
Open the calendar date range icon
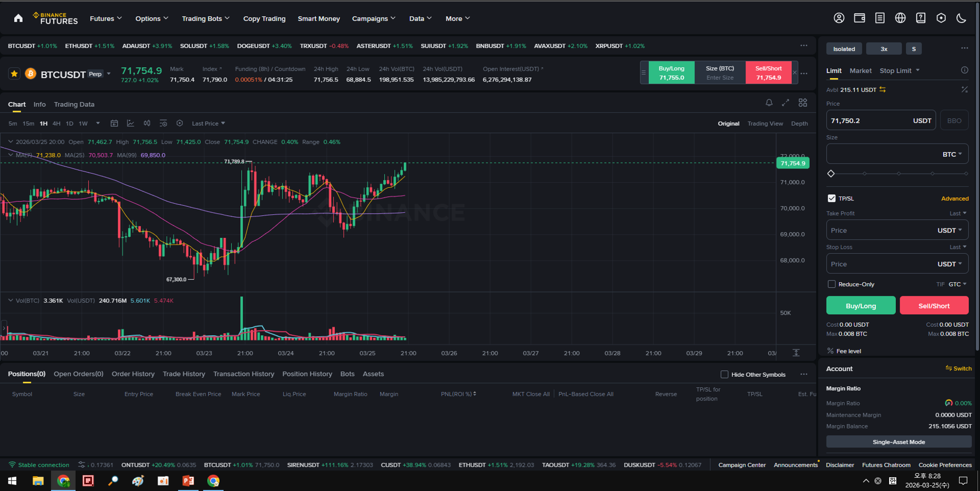(114, 123)
